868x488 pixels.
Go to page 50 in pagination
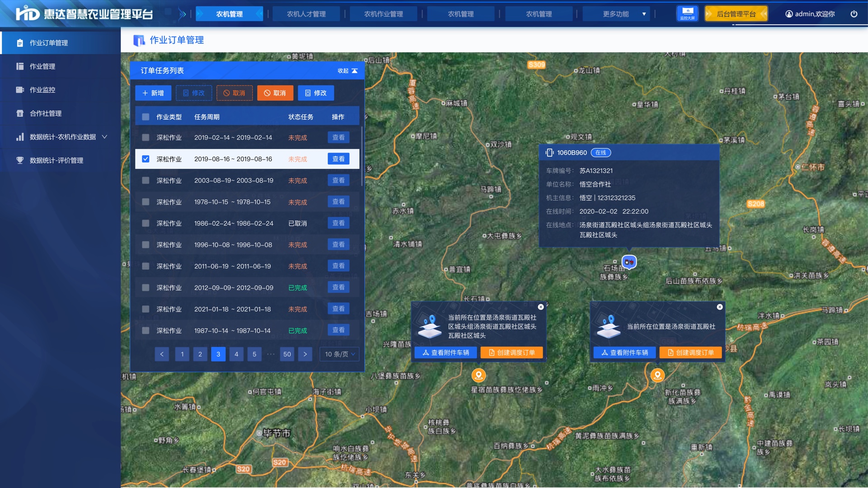tap(287, 354)
